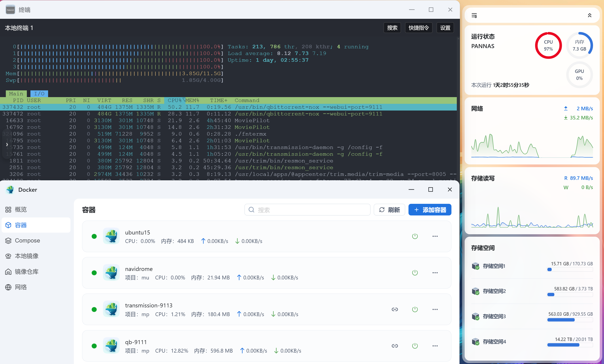The width and height of the screenshot is (604, 364).
Task: Select Compose in the Docker sidebar
Action: click(x=27, y=241)
